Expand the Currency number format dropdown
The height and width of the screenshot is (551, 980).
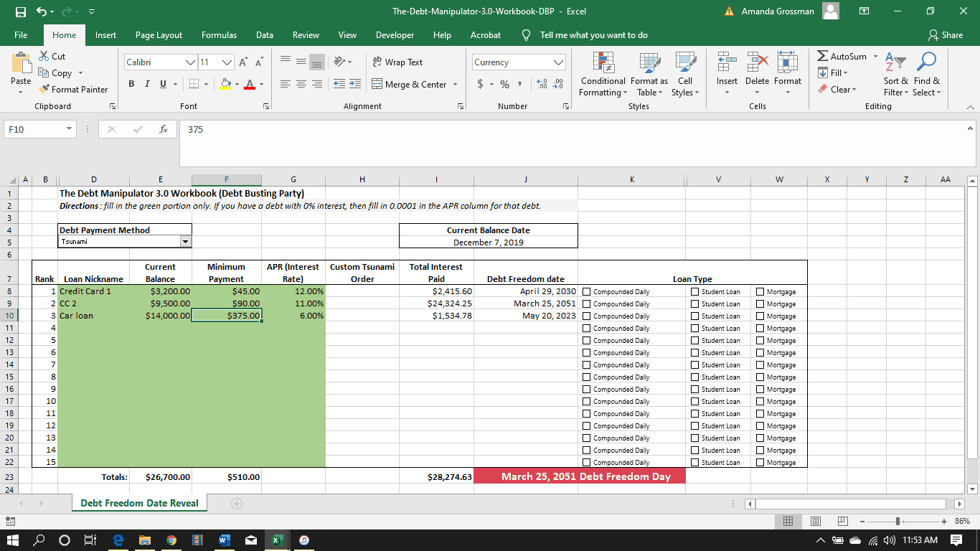(x=558, y=62)
